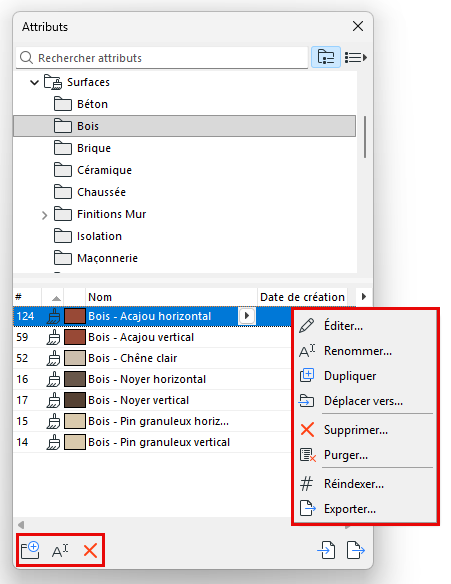Screen dimensions: 451x584
Task: Click the import attributes icon
Action: click(327, 550)
